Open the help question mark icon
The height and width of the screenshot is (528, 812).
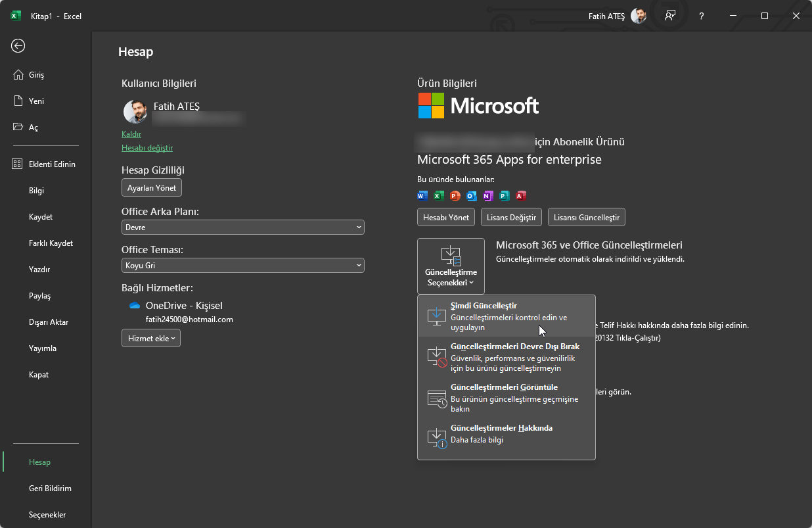pos(702,16)
